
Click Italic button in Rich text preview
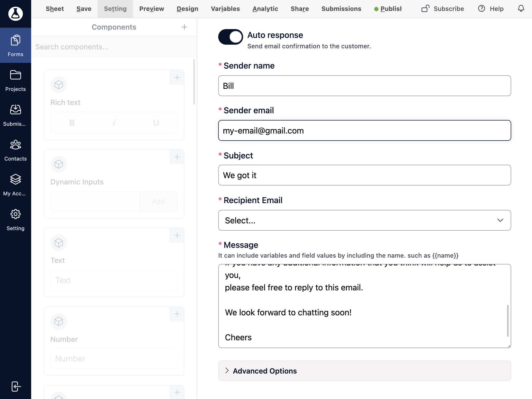tap(114, 123)
